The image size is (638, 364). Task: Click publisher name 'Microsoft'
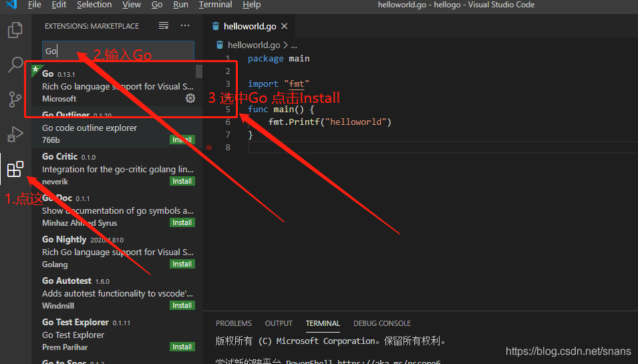(59, 99)
